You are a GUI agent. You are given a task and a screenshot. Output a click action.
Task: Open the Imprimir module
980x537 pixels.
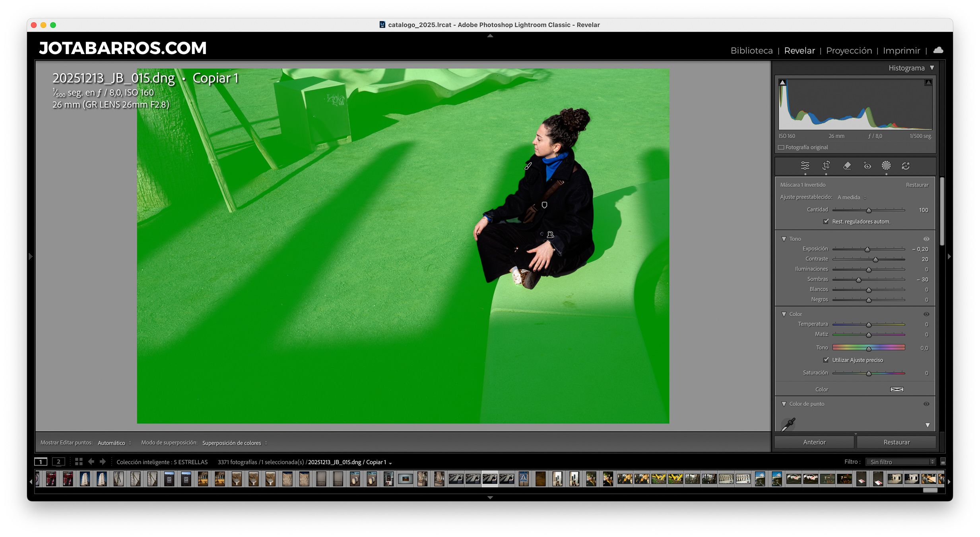coord(901,51)
